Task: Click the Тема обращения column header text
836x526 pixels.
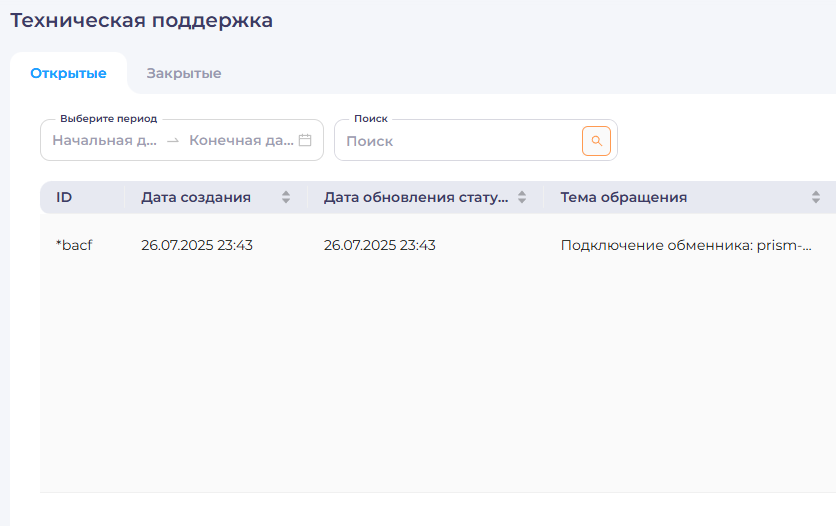Action: tap(623, 197)
